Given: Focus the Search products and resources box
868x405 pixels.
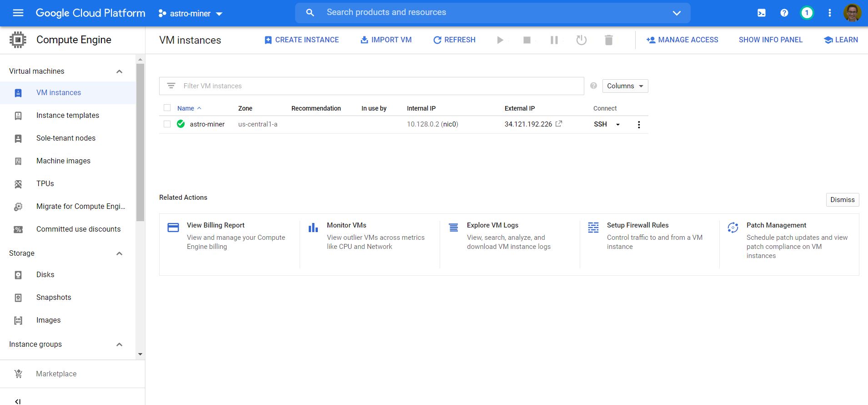Looking at the screenshot, I should pyautogui.click(x=493, y=13).
